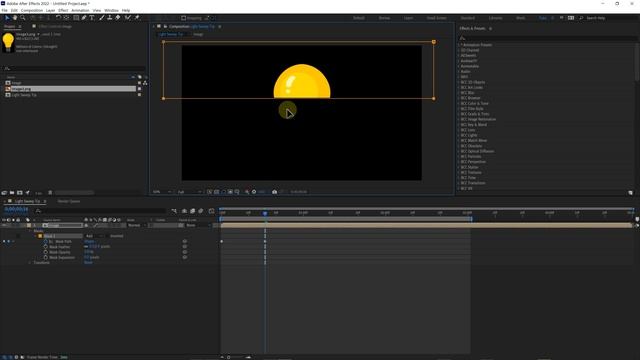The width and height of the screenshot is (640, 360).
Task: Select the Puppet Pin tool
Action: point(137,18)
